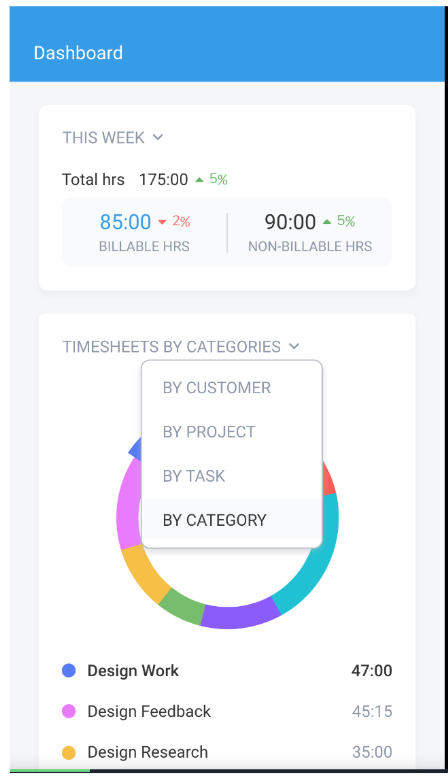Image resolution: width=448 pixels, height=776 pixels.
Task: Collapse the TIMESHEETS BY CATEGORIES dropdown
Action: 181,346
